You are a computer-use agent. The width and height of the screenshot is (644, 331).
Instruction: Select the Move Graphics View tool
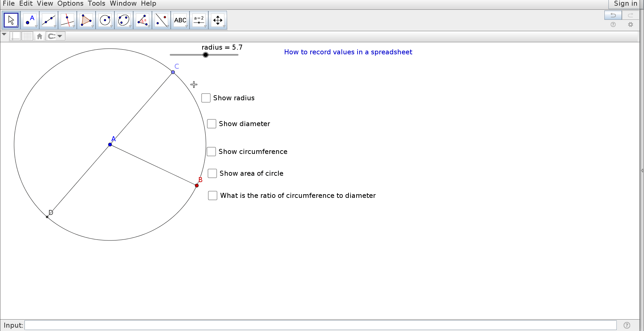click(218, 20)
